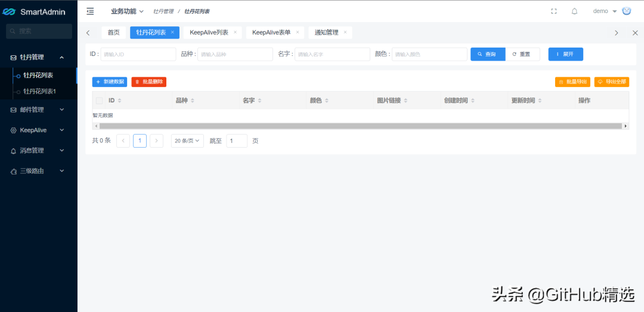Expand the 邮件管理 sidebar menu

(39, 110)
